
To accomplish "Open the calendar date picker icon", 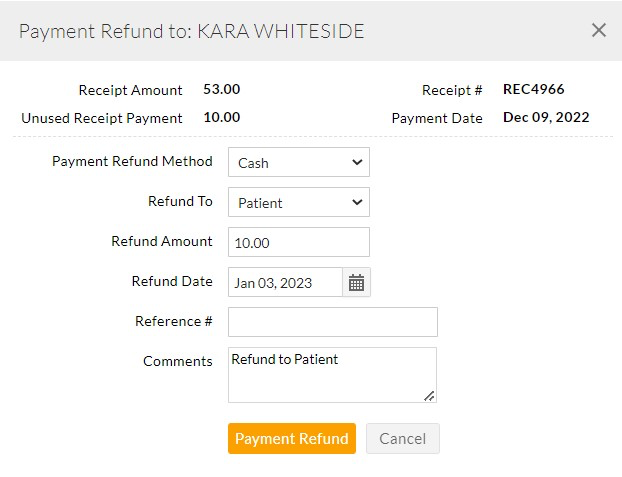I will [x=356, y=283].
